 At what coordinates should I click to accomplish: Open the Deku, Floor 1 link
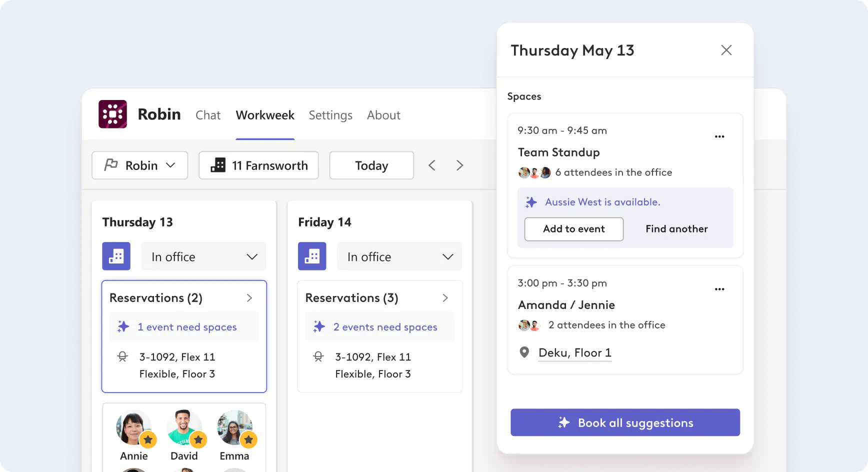[574, 352]
